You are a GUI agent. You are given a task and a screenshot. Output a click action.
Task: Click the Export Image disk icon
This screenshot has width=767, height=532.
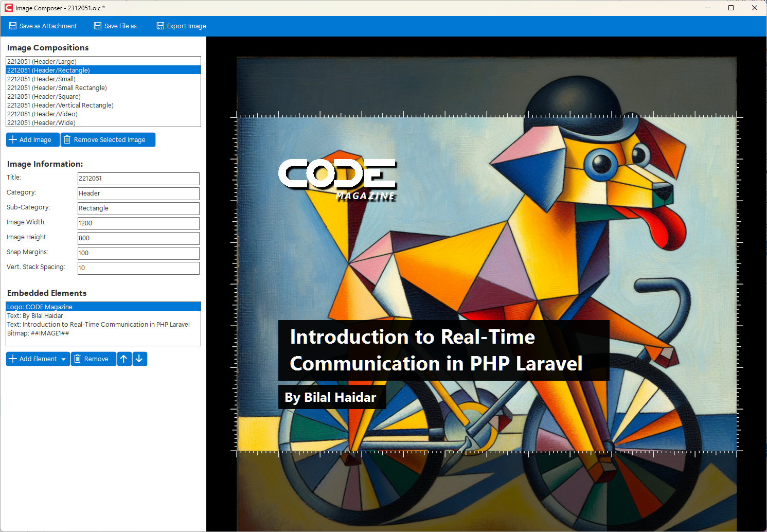point(160,26)
